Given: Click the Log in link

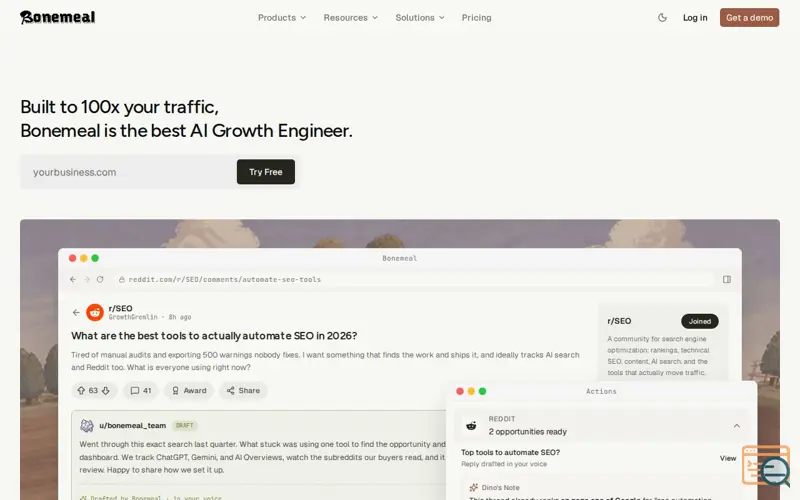Looking at the screenshot, I should click(x=695, y=17).
